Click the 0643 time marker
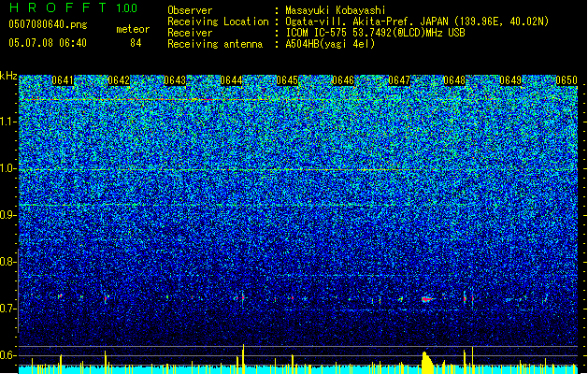Image resolution: width=588 pixels, height=374 pixels. click(x=175, y=80)
